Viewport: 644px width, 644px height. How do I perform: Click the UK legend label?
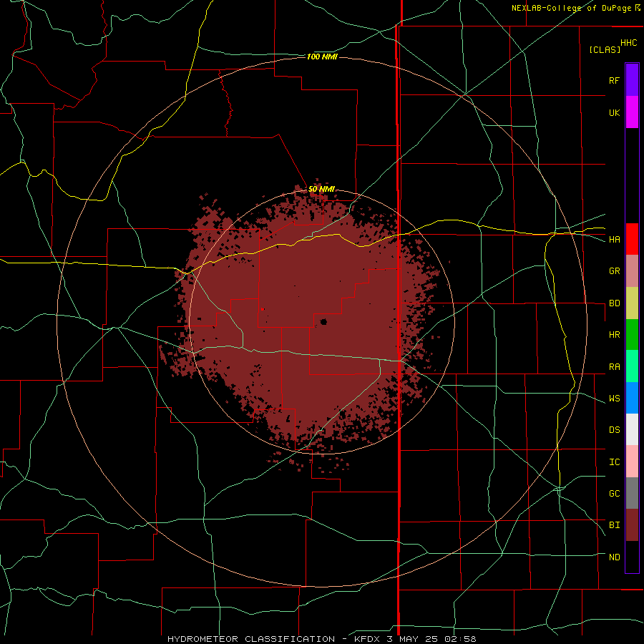click(614, 112)
